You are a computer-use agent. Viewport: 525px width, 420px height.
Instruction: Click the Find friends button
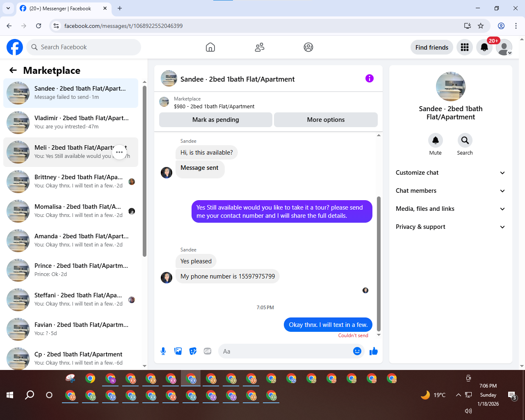point(432,47)
